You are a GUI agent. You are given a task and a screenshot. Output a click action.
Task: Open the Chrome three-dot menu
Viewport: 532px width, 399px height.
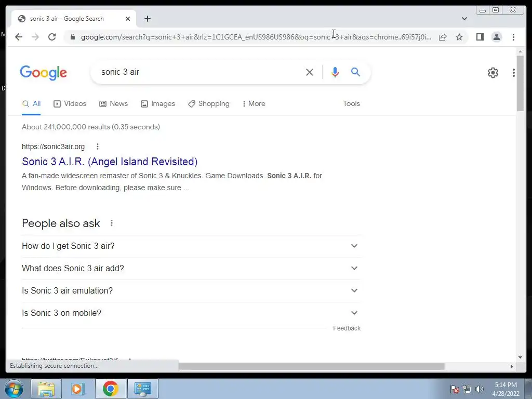513,37
